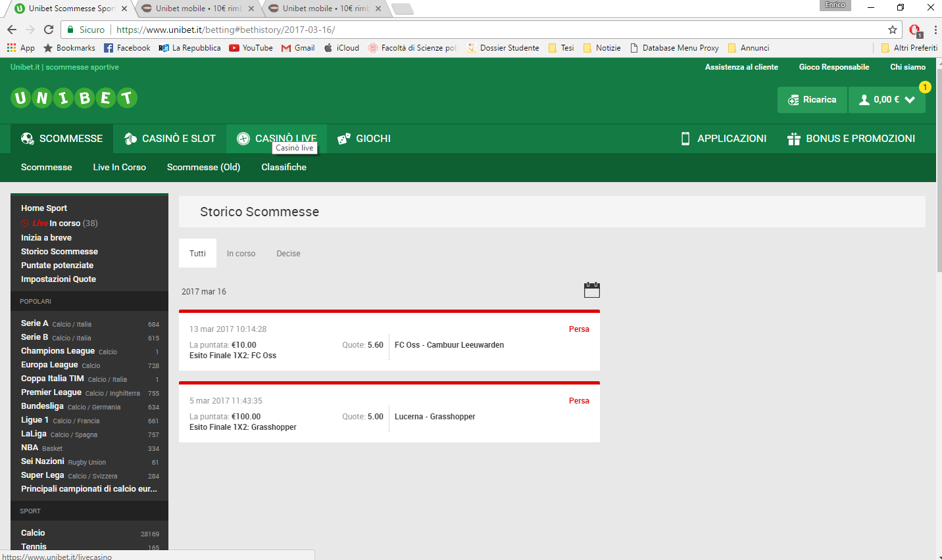942x560 pixels.
Task: Click the Unibet logo
Action: pyautogui.click(x=74, y=98)
